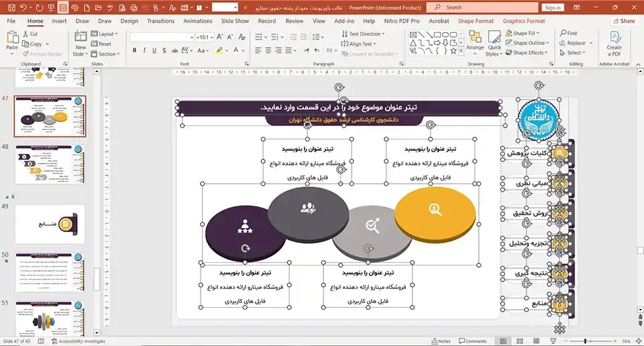
Task: Save the presentation from the quick access toolbar
Action: (11, 7)
